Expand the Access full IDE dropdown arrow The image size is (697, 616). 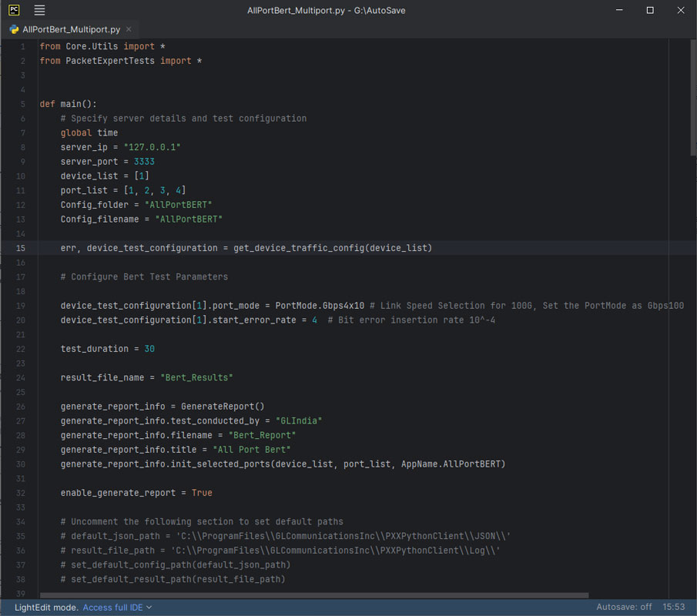[x=149, y=607]
